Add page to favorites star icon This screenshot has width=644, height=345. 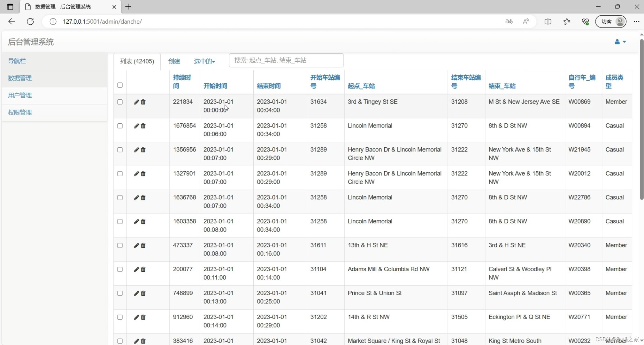(x=567, y=21)
